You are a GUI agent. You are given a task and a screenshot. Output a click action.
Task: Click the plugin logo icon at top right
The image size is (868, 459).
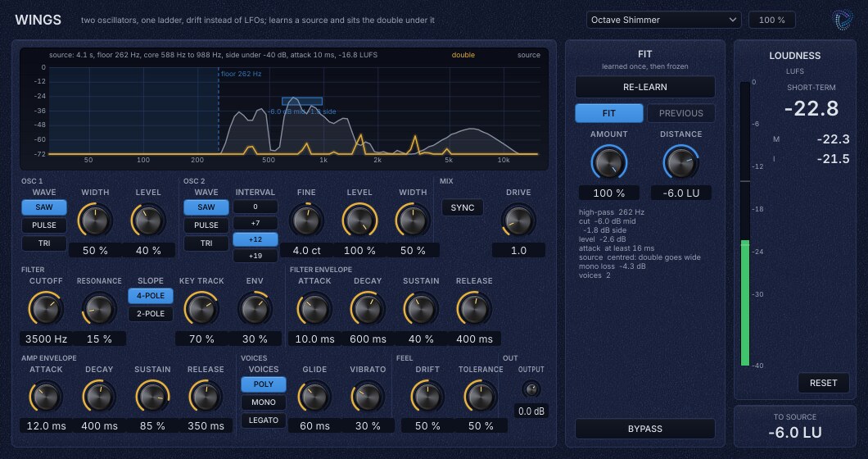click(x=843, y=20)
